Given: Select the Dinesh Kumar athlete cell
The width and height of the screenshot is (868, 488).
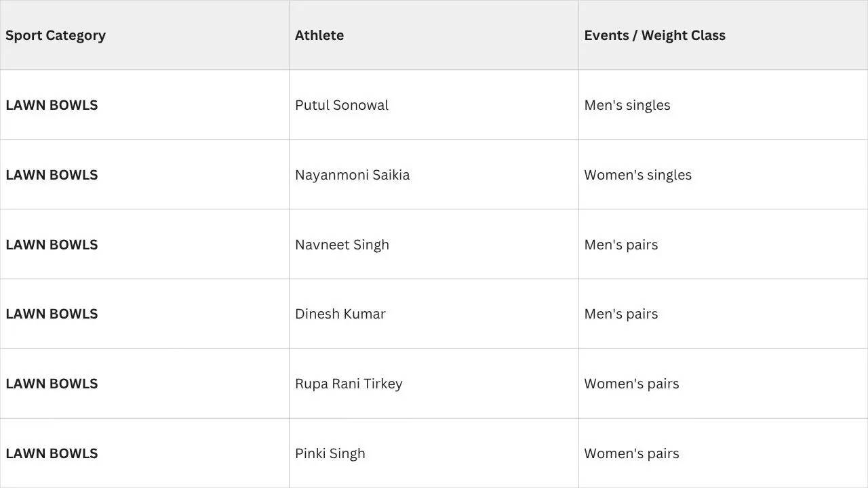Looking at the screenshot, I should pos(434,314).
